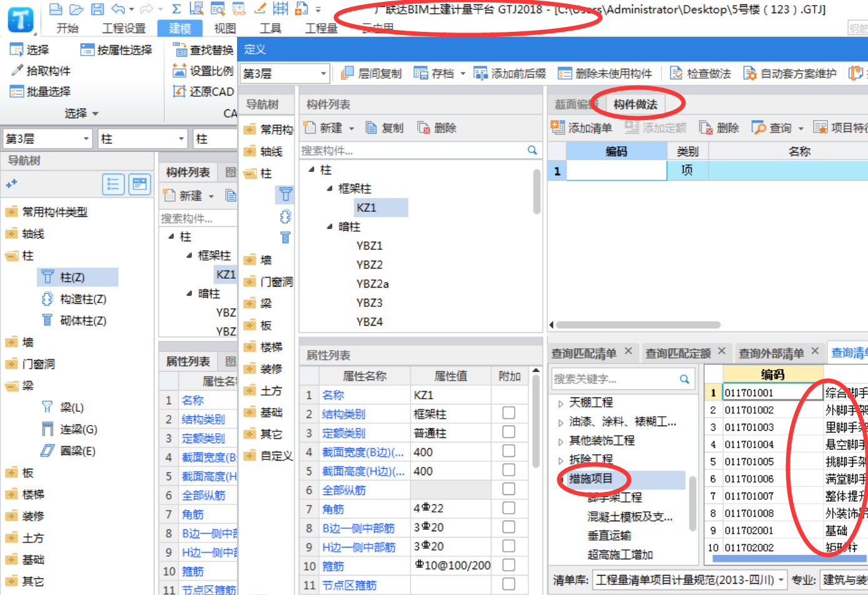Switch to the 查询外部清单 tab
Image resolution: width=868 pixels, height=595 pixels.
(x=771, y=353)
